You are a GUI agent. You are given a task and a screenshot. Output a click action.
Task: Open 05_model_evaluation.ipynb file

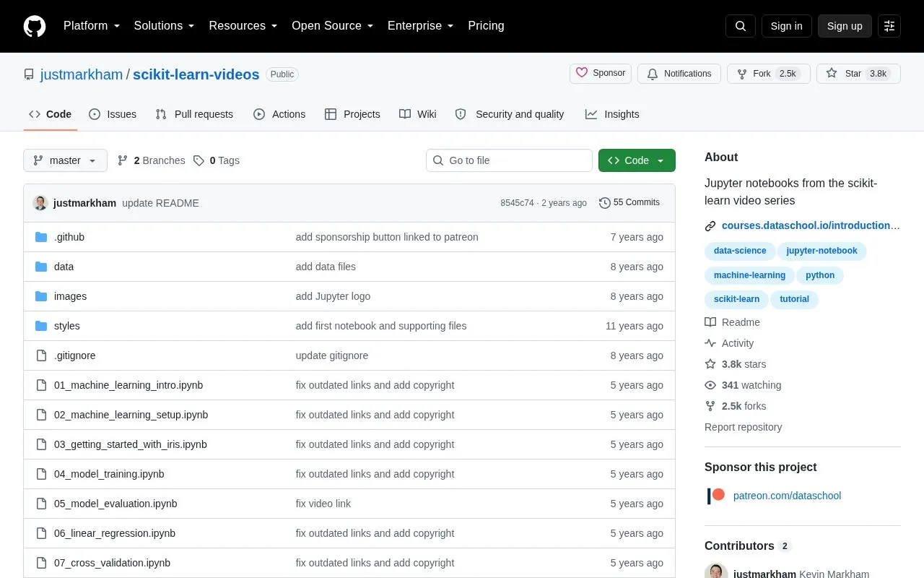115,504
